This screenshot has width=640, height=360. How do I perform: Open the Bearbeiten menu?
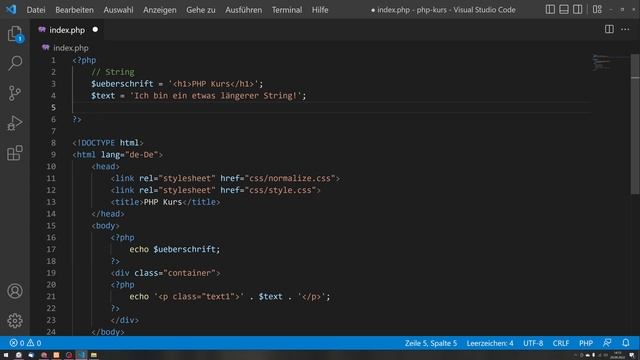click(74, 9)
